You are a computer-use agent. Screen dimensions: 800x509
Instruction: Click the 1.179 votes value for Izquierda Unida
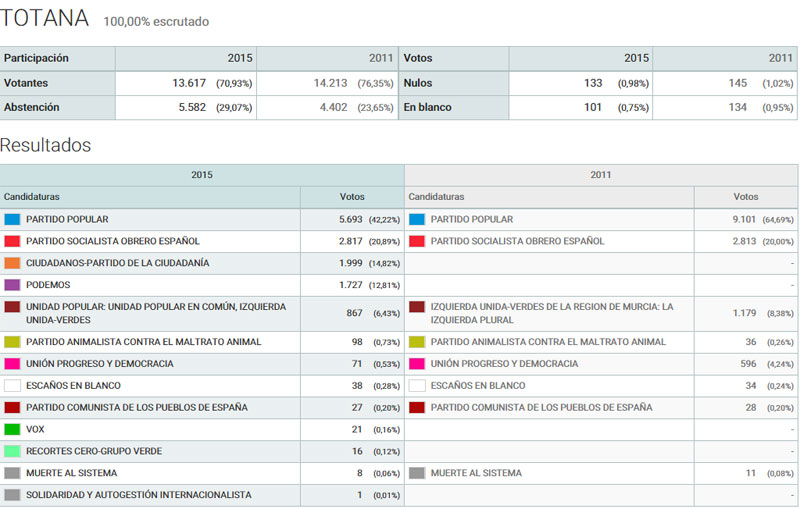[x=744, y=313]
